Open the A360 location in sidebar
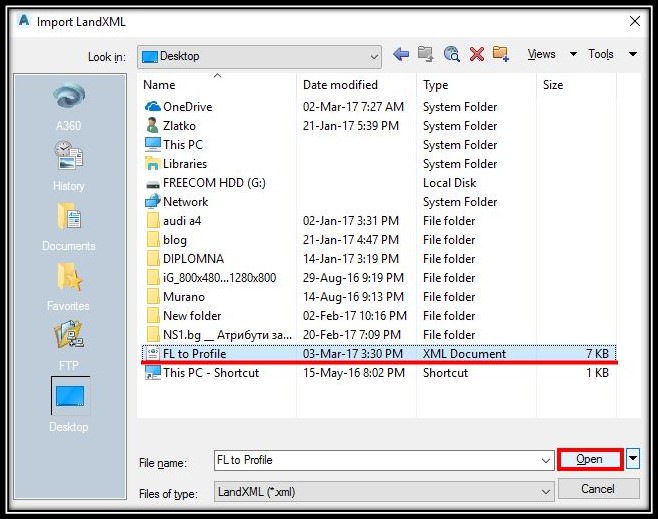 click(69, 107)
